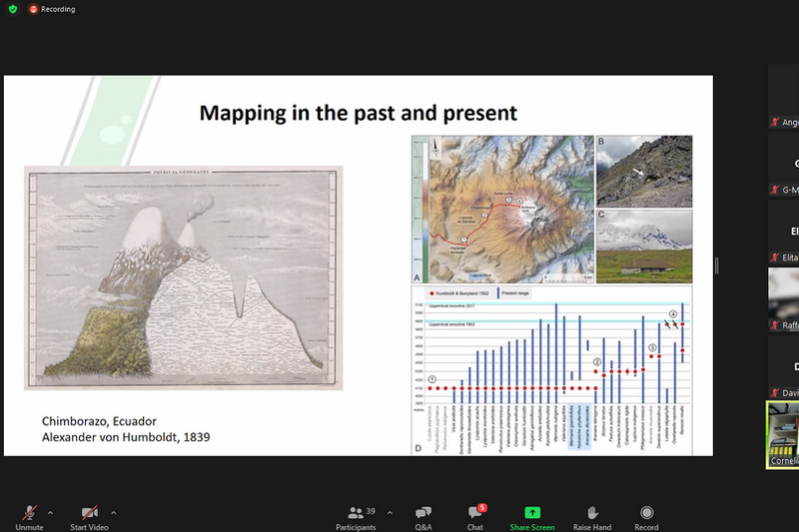Open the Participants panel
This screenshot has height=532, width=799.
(356, 517)
